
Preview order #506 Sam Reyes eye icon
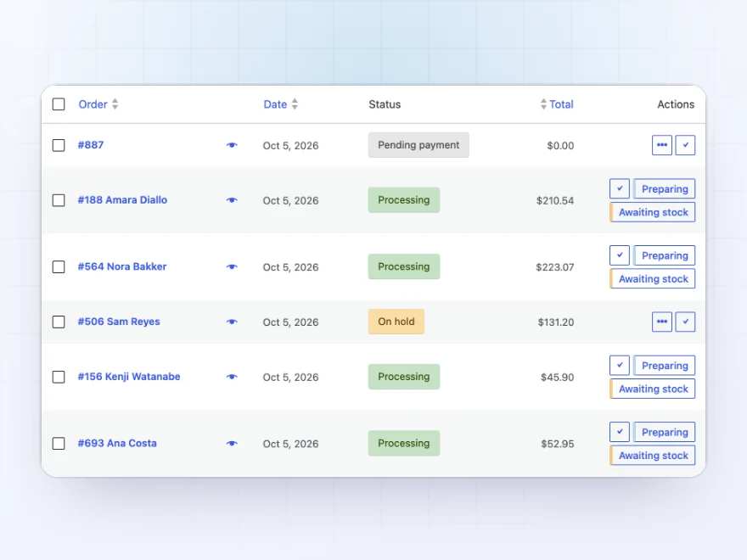(232, 322)
